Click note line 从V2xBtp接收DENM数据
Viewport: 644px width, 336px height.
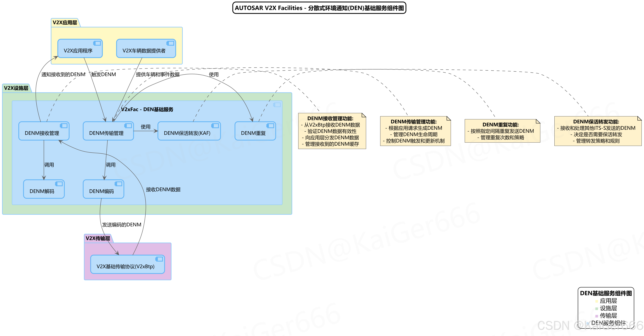330,125
